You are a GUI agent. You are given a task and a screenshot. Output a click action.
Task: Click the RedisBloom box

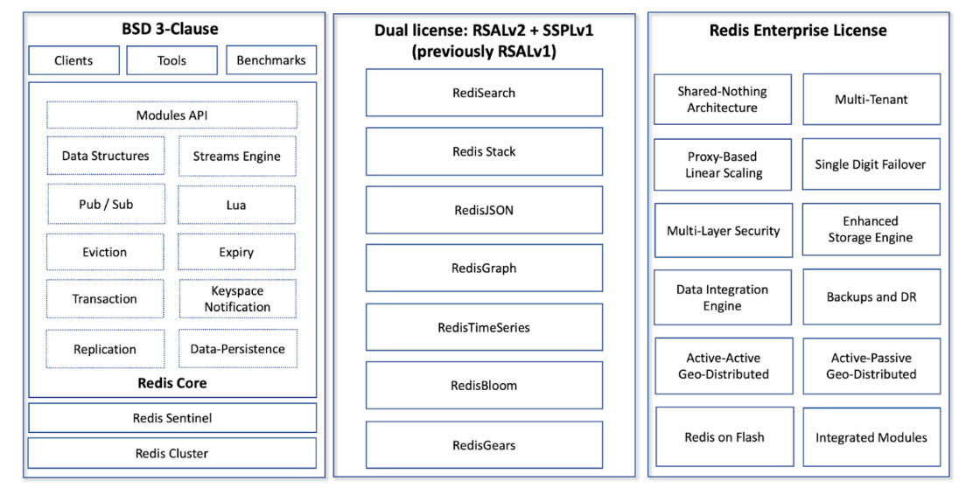(x=485, y=385)
